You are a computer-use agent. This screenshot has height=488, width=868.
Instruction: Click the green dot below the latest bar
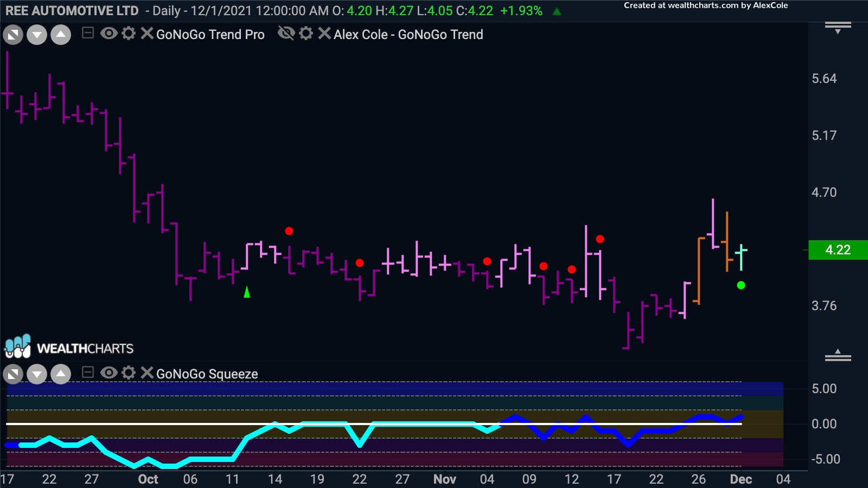[x=741, y=285]
